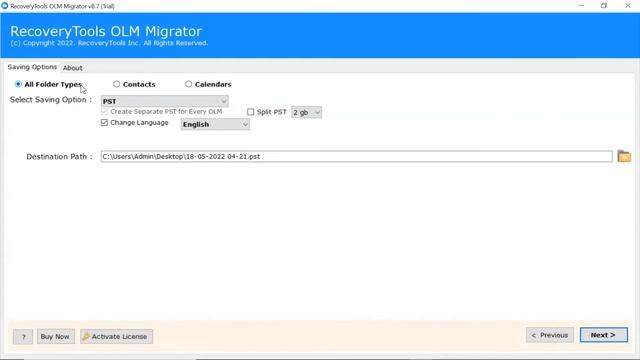Click the 'Select Saving Option :' label
This screenshot has width=640, height=360.
(51, 100)
